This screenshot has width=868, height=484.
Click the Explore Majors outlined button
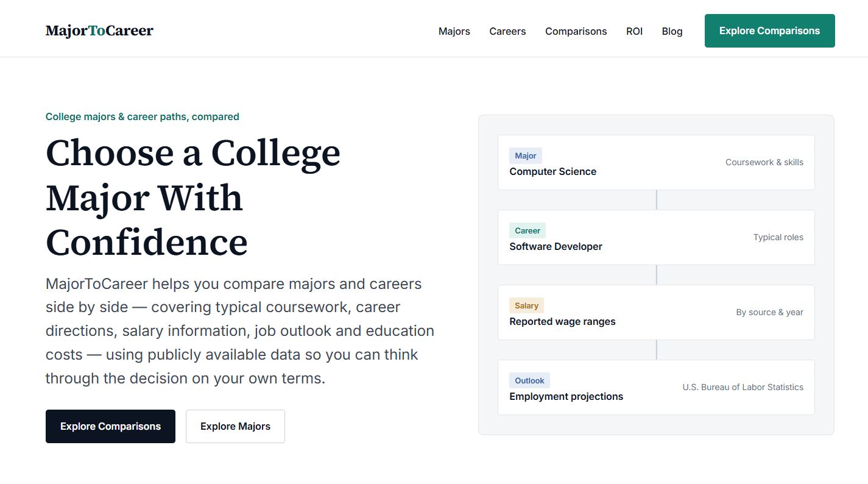235,426
